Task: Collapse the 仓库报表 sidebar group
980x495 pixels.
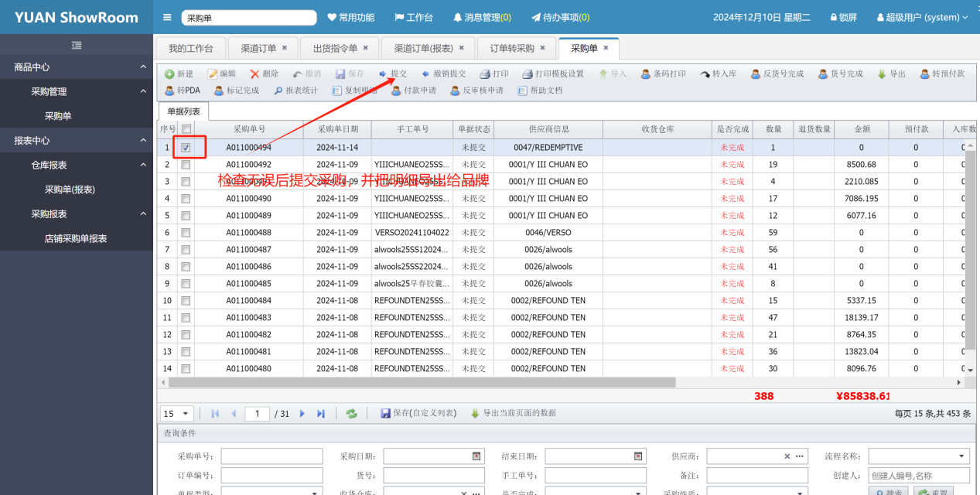Action: click(77, 165)
